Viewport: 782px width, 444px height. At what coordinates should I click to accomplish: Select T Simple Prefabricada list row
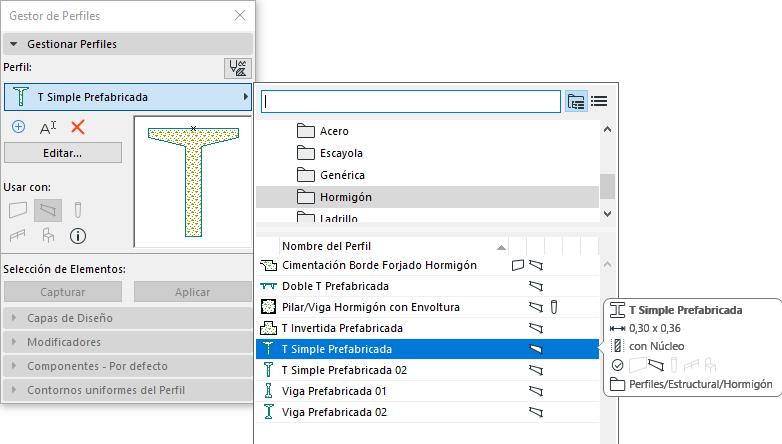(x=427, y=349)
